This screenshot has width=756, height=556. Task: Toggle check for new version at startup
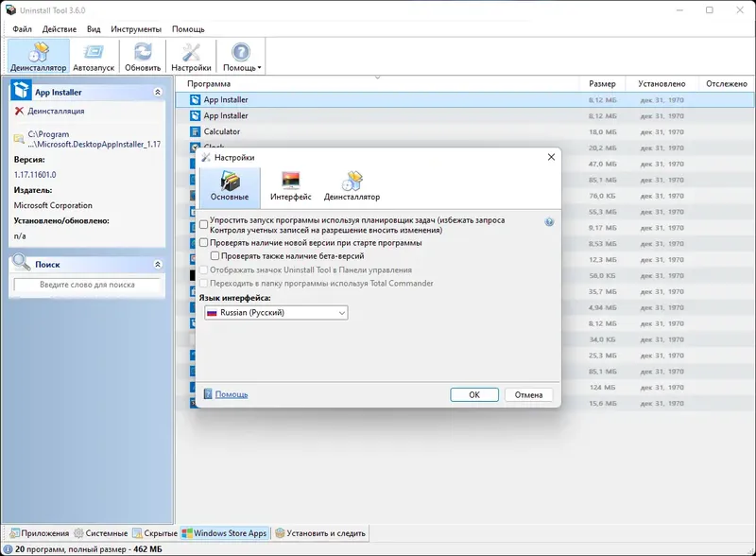pyautogui.click(x=204, y=242)
